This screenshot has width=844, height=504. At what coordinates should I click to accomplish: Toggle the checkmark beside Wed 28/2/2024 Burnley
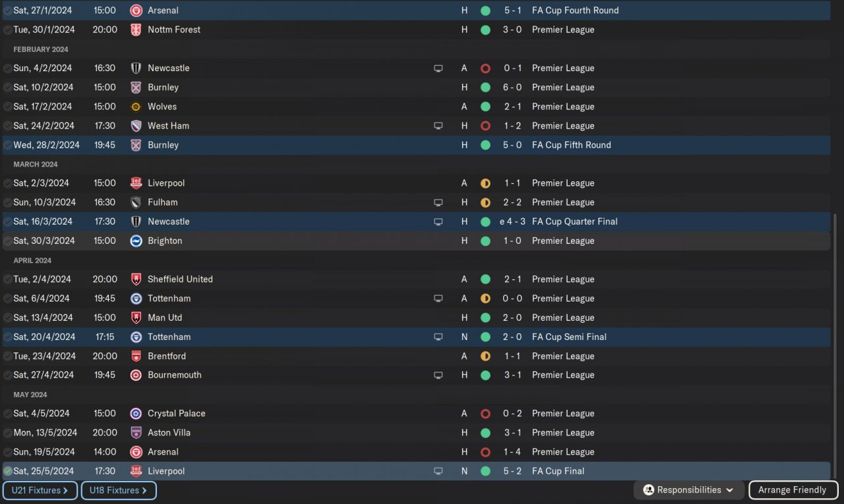[x=8, y=145]
